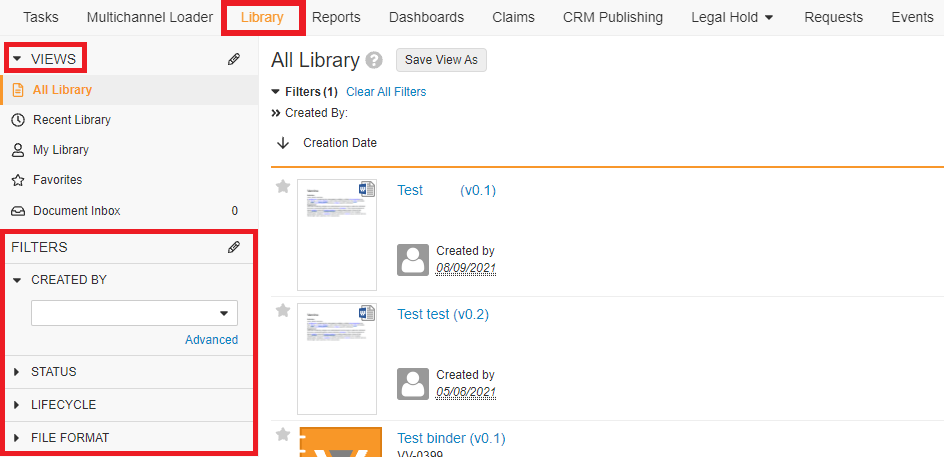Toggle favorite star on Test binder row
944x457 pixels.
click(x=283, y=435)
